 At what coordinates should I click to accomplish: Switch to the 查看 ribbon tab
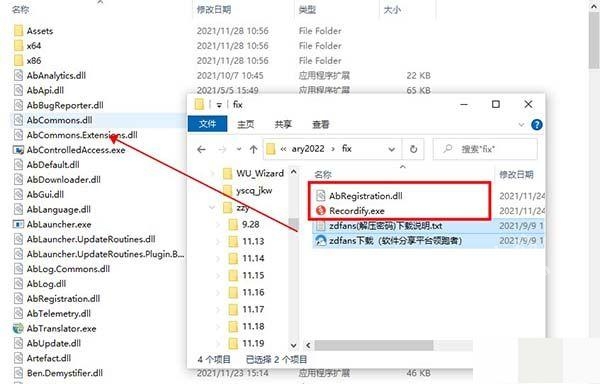[320, 124]
